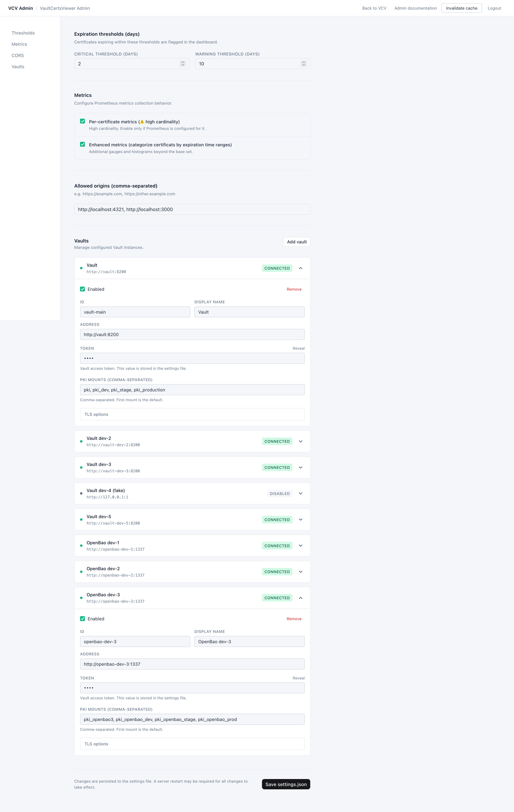Expand the Vault dev-3 card
Image resolution: width=514 pixels, height=812 pixels.
coord(300,467)
